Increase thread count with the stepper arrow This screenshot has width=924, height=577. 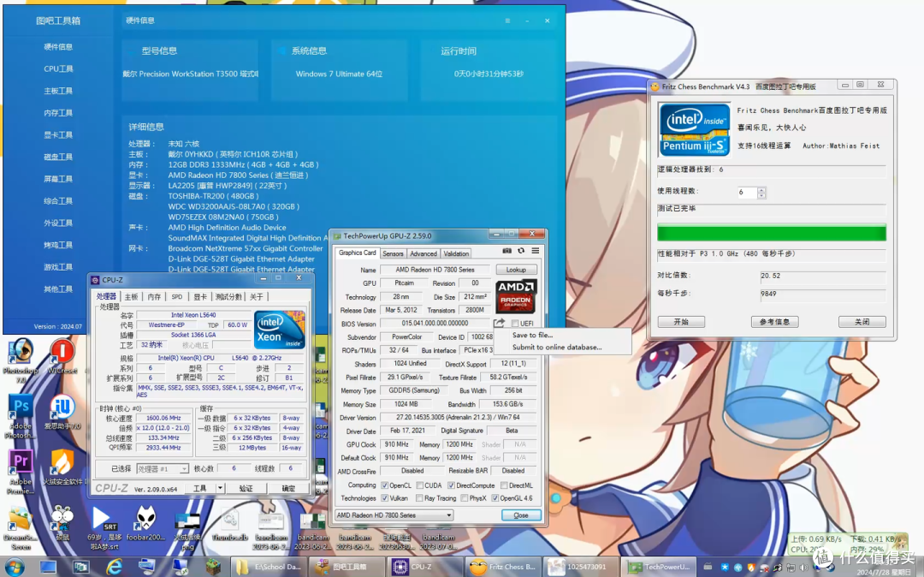(761, 189)
